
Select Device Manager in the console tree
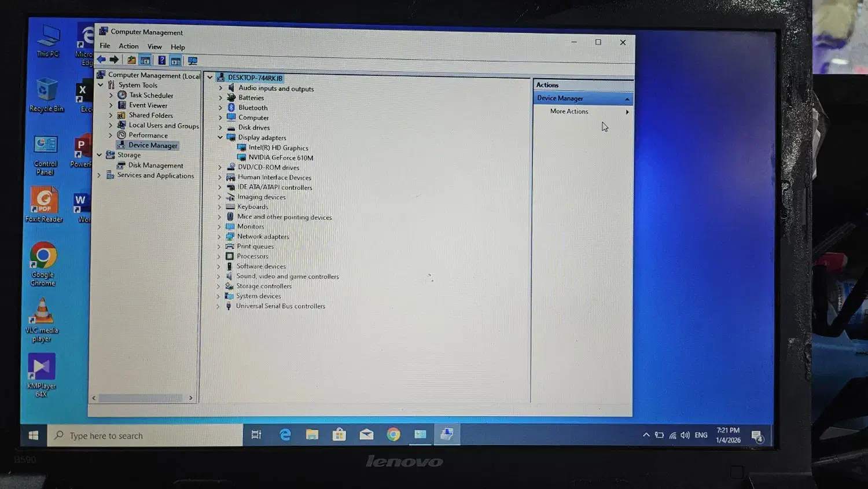(x=148, y=145)
